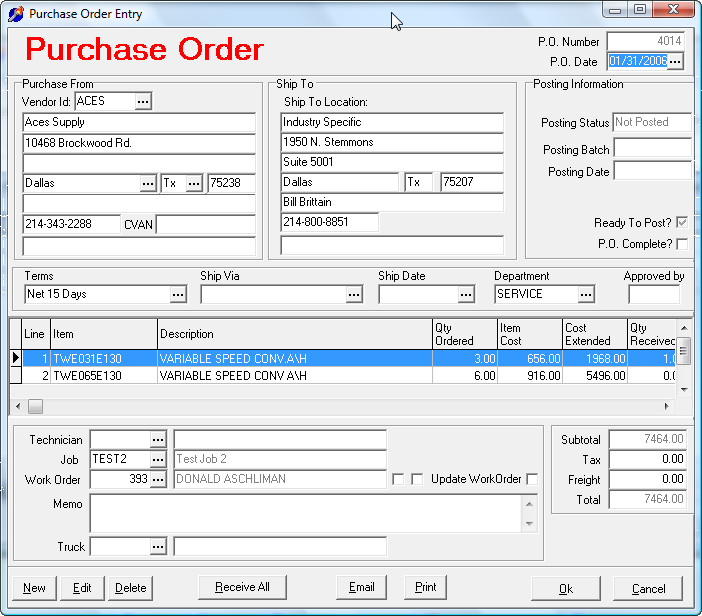Click the grid horizontal scrollbar thumb

click(x=35, y=406)
